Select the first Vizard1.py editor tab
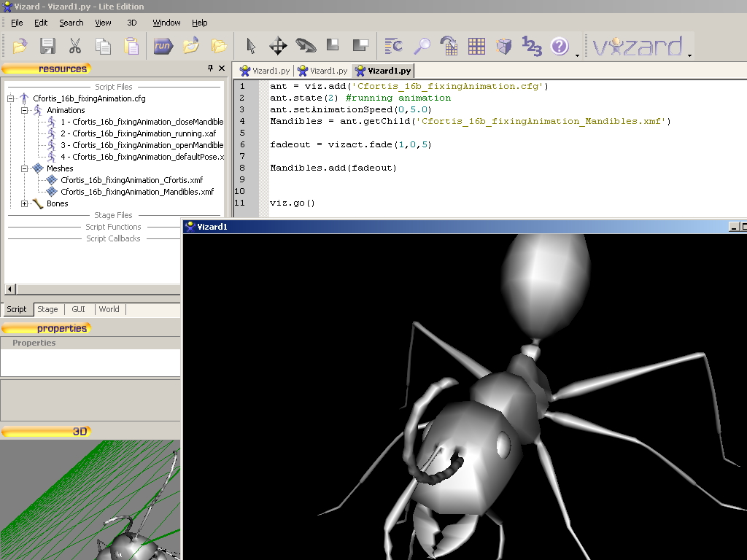 pyautogui.click(x=265, y=71)
